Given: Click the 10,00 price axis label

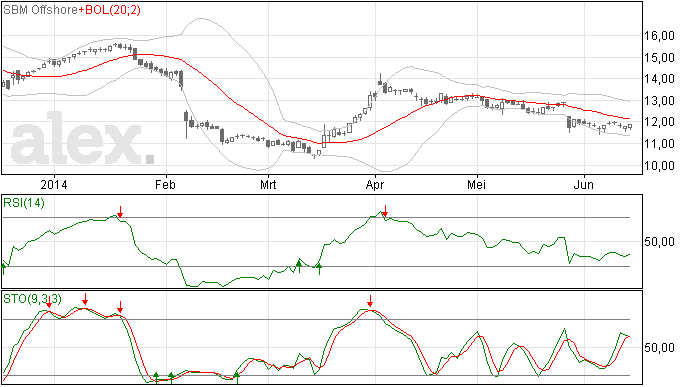Looking at the screenshot, I should pyautogui.click(x=659, y=166).
